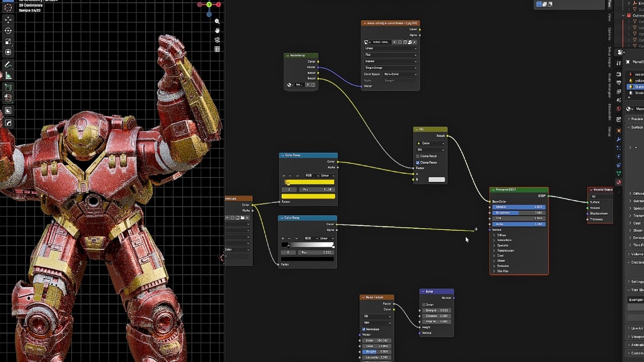The height and width of the screenshot is (362, 644).
Task: Click B color swatch in Mix node
Action: coord(437,179)
